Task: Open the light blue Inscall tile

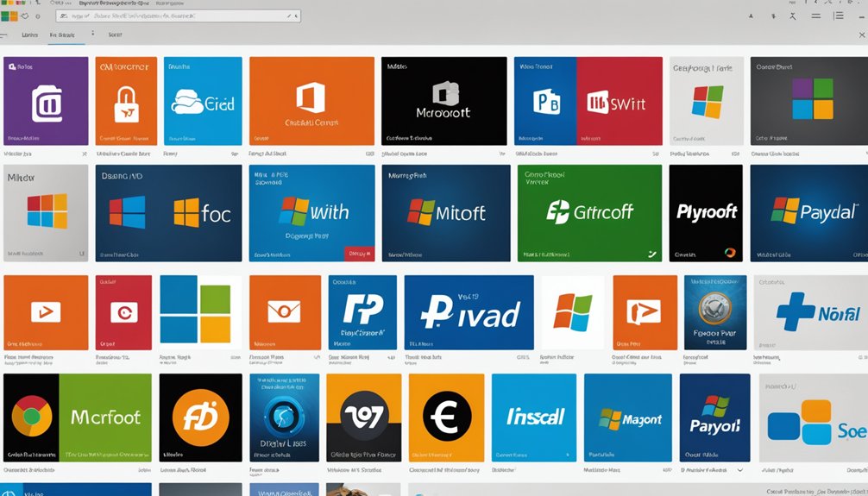Action: (533, 418)
